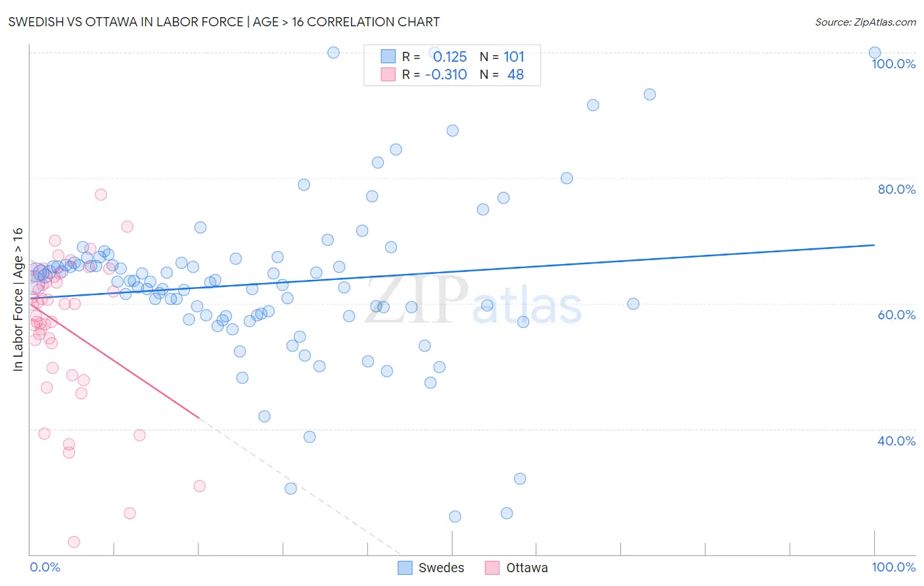Viewport: 924px width, 586px height.
Task: Click the pink swatch in correlation box
Action: 388,74
